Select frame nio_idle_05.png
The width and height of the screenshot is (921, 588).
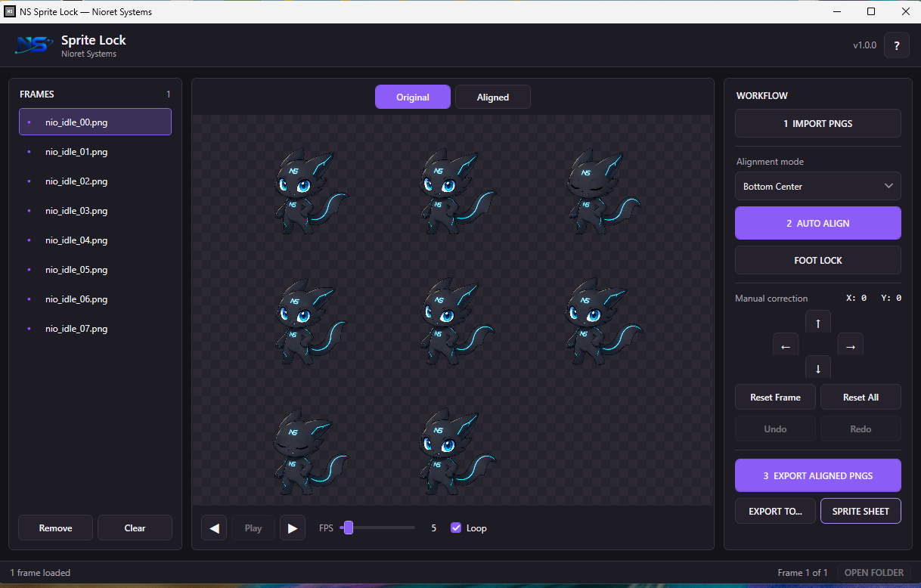point(95,270)
